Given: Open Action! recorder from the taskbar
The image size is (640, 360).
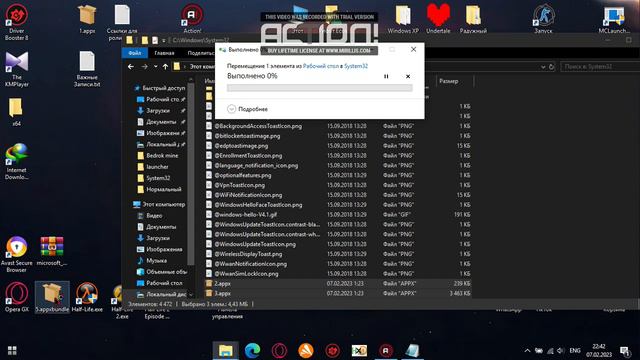Looking at the screenshot, I should coord(386,350).
